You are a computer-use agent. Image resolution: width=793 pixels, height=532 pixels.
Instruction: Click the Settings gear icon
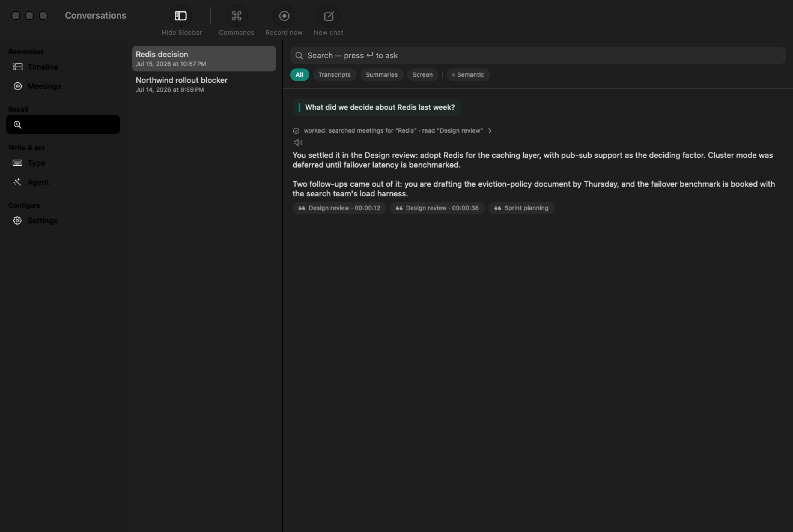point(17,221)
